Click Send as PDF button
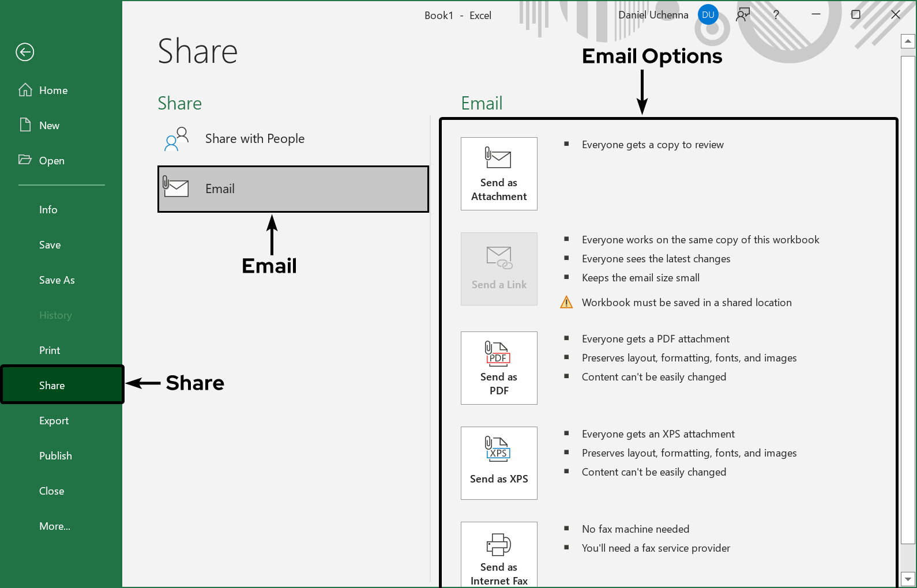This screenshot has width=917, height=588. 499,368
